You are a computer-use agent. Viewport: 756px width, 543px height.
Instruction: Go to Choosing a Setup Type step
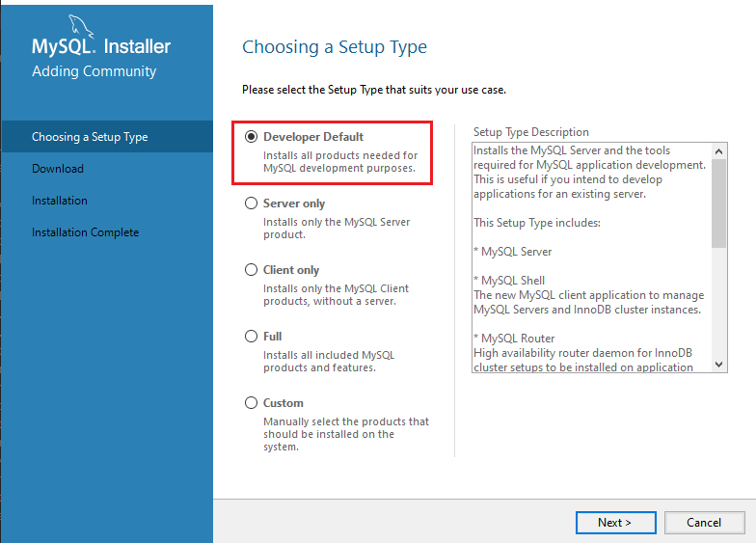tap(90, 137)
